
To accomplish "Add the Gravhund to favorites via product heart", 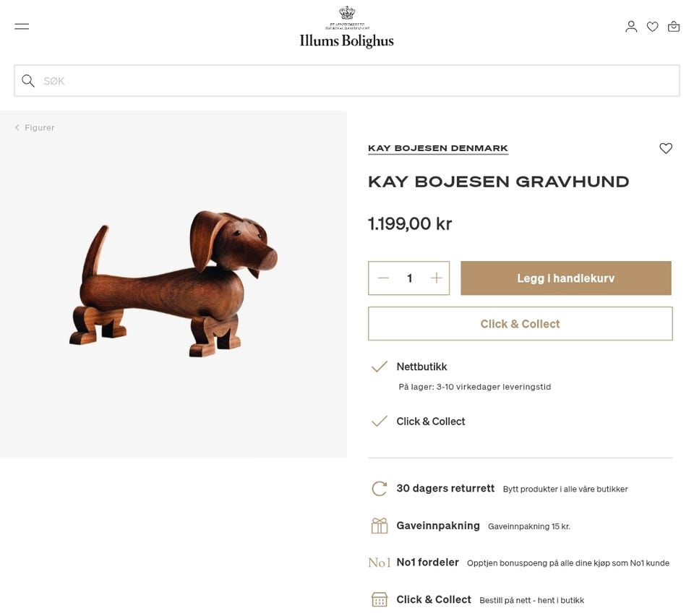I will pos(665,148).
